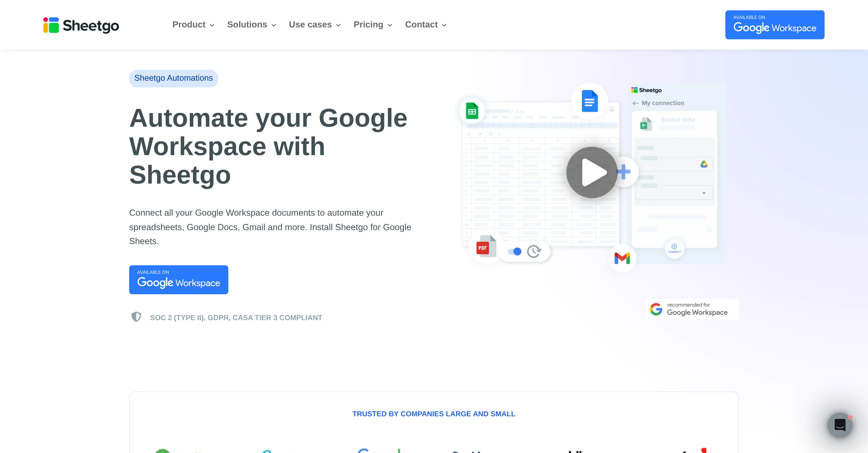Click the Gmail icon in illustration

click(622, 258)
